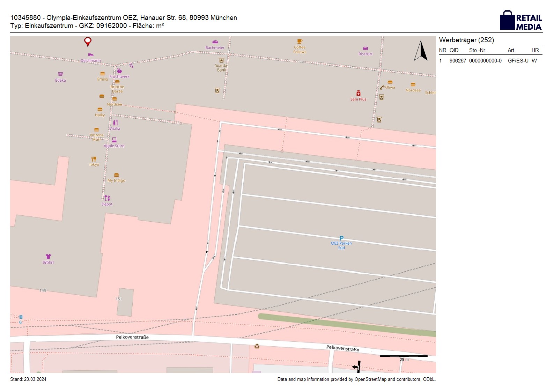This screenshot has width=554, height=392.
Task: Click advertising marker 1 on the map
Action: coord(357,367)
